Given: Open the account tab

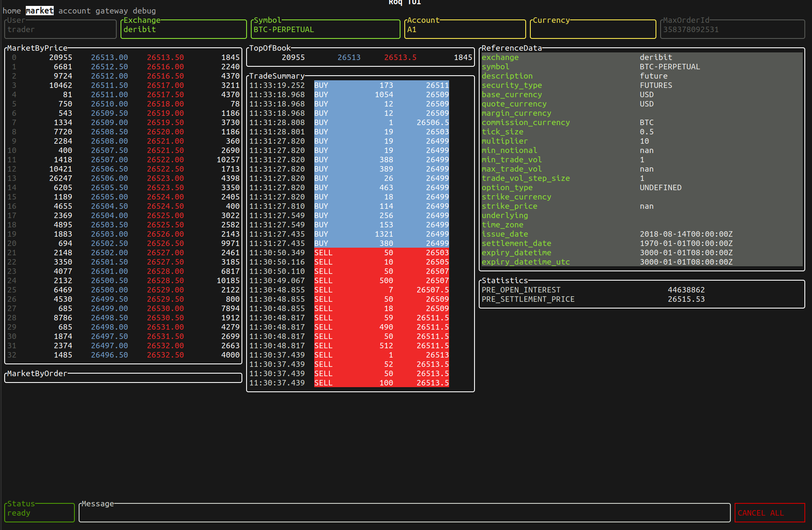Looking at the screenshot, I should point(74,11).
